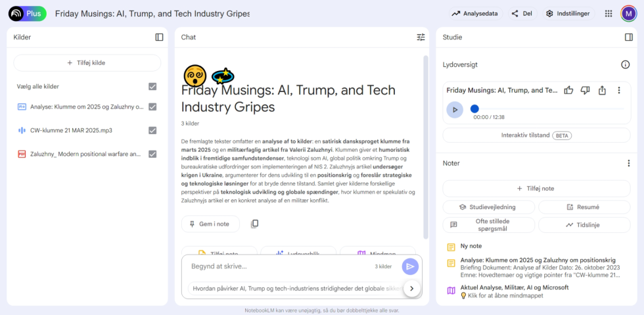644x315 pixels.
Task: Open Analysedata from top bar
Action: pyautogui.click(x=476, y=14)
